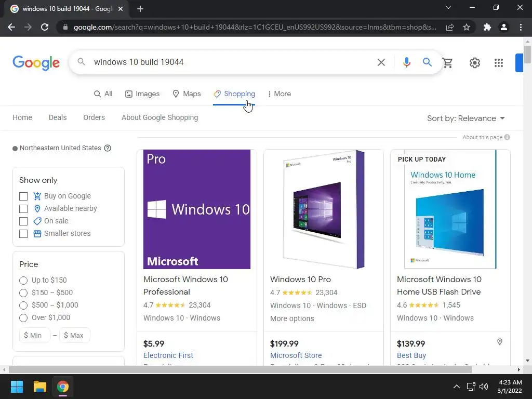Check the Available nearby box

click(x=23, y=209)
